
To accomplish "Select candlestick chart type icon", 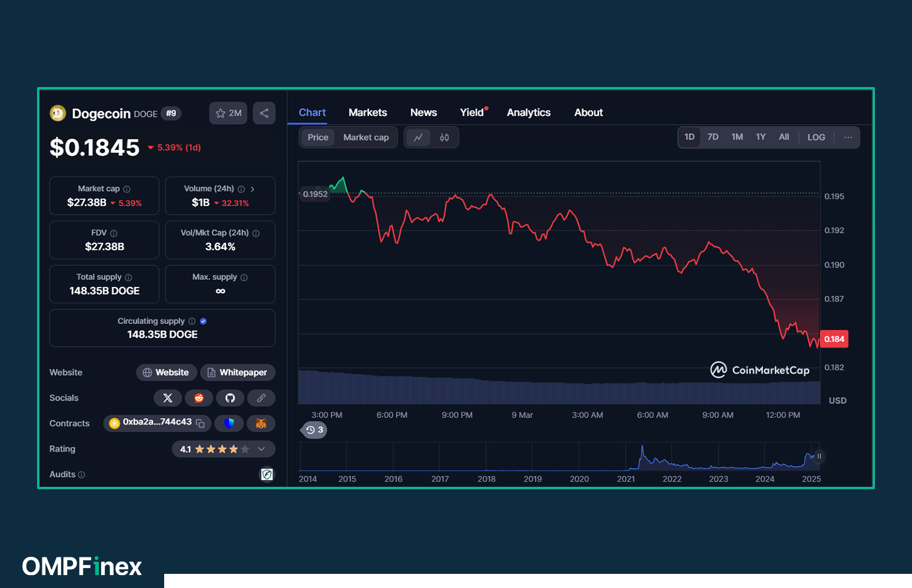I will [x=444, y=138].
